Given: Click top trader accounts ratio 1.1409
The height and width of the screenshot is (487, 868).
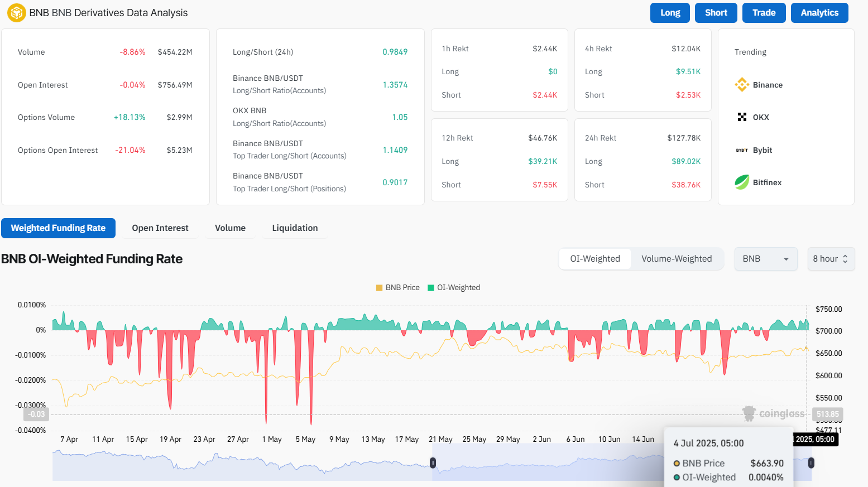Looking at the screenshot, I should pyautogui.click(x=395, y=150).
